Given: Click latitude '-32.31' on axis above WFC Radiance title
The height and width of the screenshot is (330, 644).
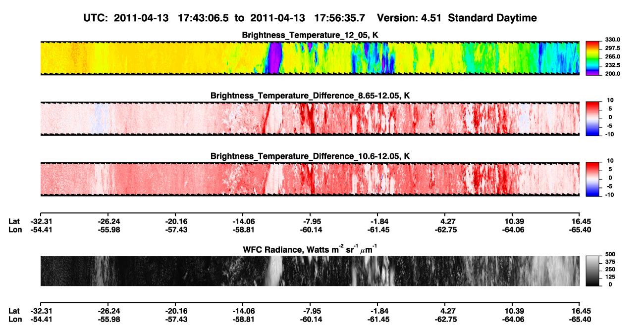Looking at the screenshot, I should coord(40,222).
